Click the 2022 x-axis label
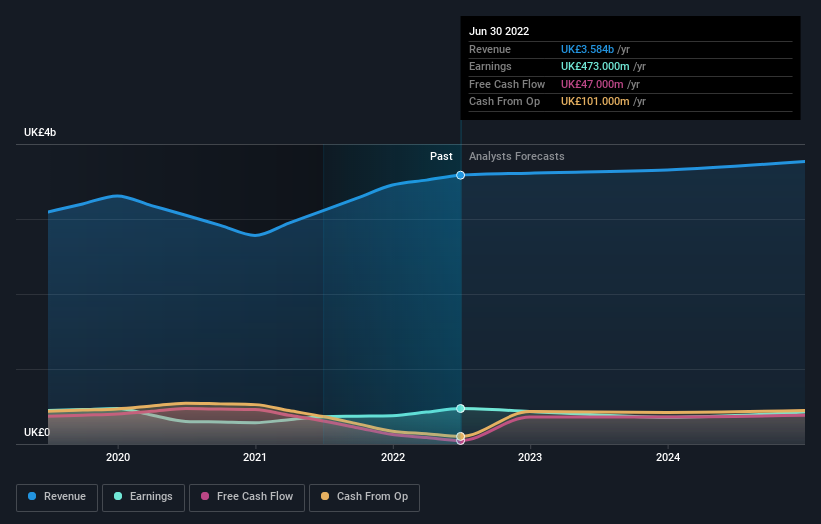Image resolution: width=821 pixels, height=524 pixels. 393,458
